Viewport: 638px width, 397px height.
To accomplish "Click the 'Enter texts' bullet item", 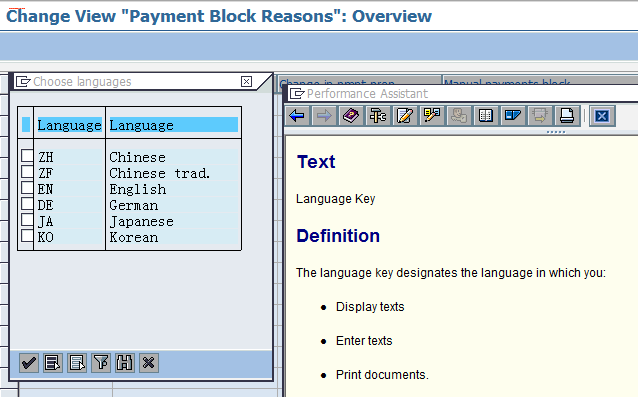I will coord(364,340).
